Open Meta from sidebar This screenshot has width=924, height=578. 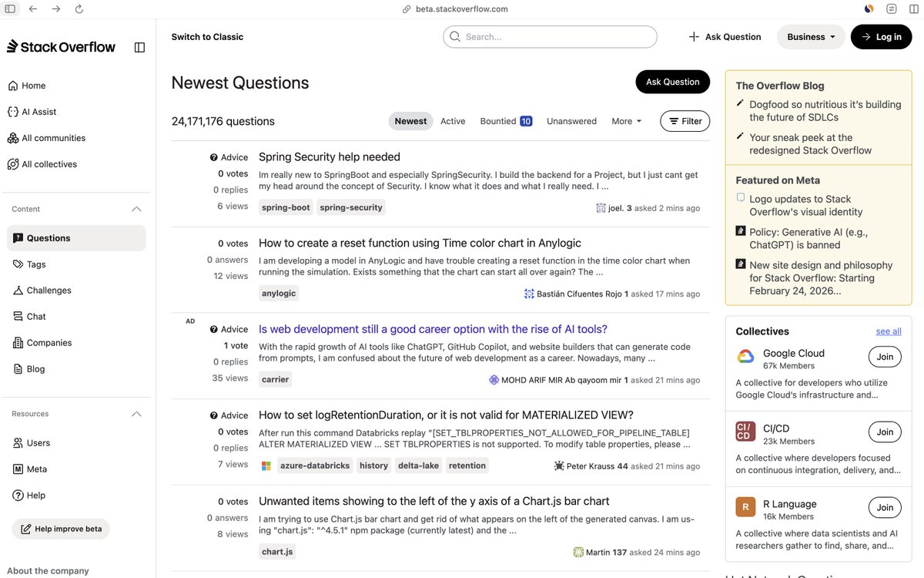pos(30,469)
